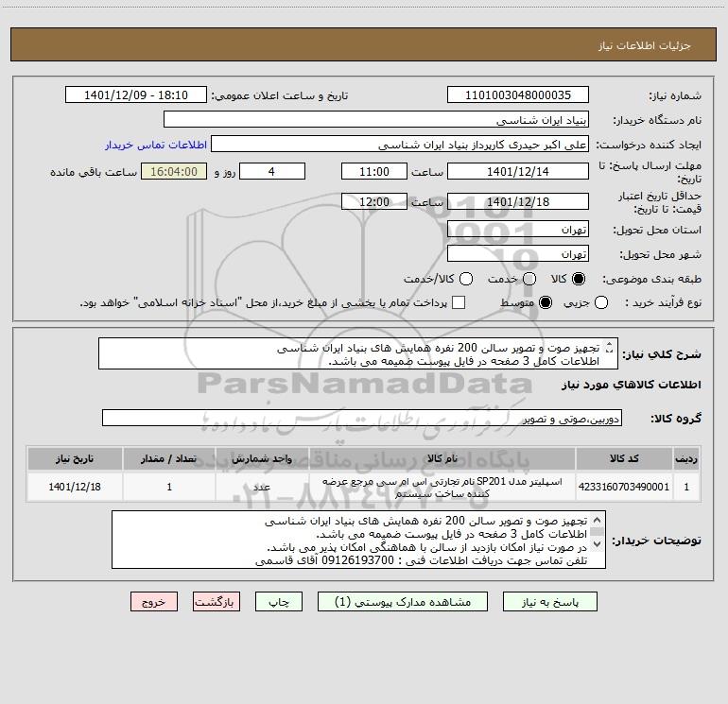Select the خدمت radio button

[529, 279]
